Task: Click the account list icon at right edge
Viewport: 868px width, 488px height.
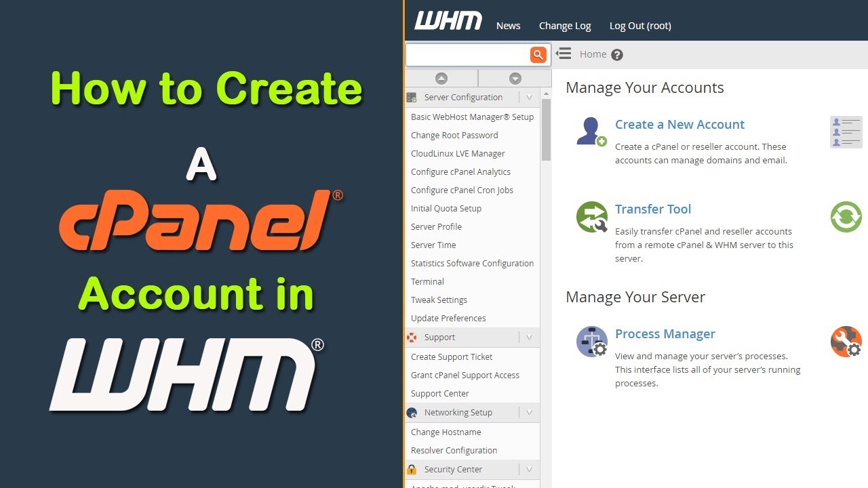Action: click(x=846, y=131)
